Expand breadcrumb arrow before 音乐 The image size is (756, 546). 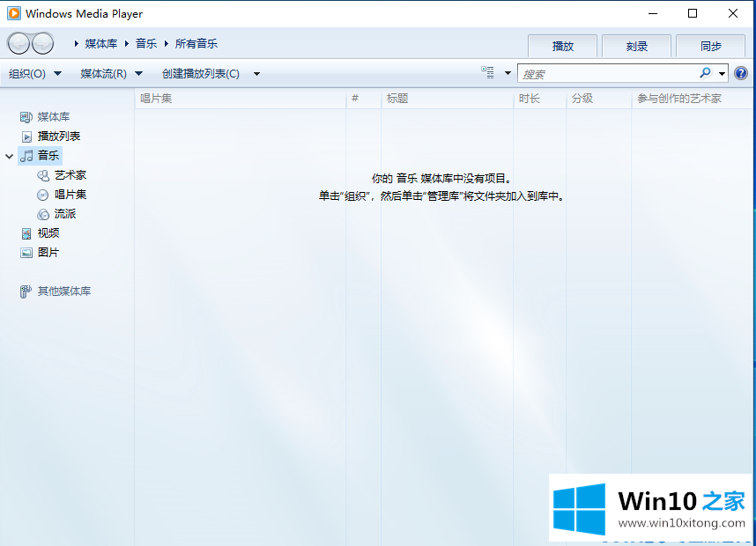[x=127, y=44]
